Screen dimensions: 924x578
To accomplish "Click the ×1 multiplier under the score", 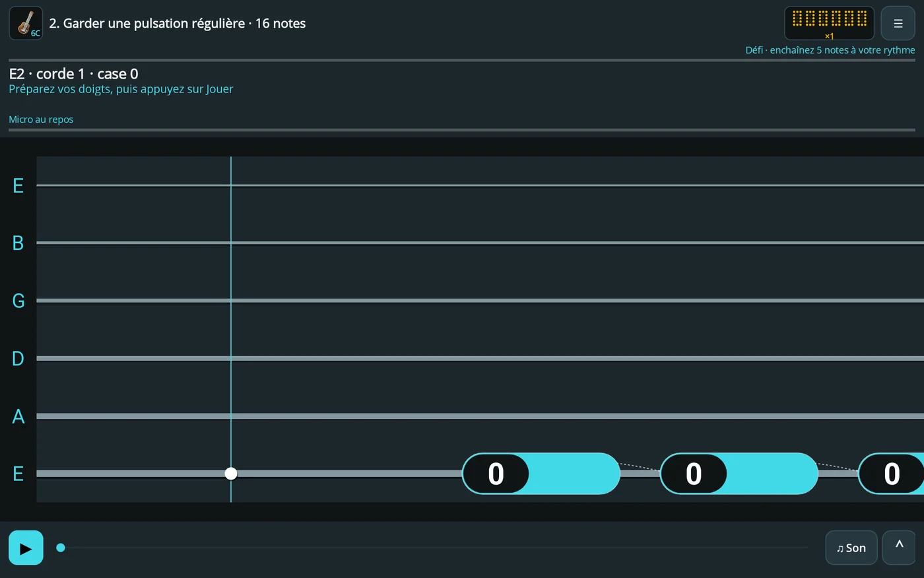I will (829, 36).
